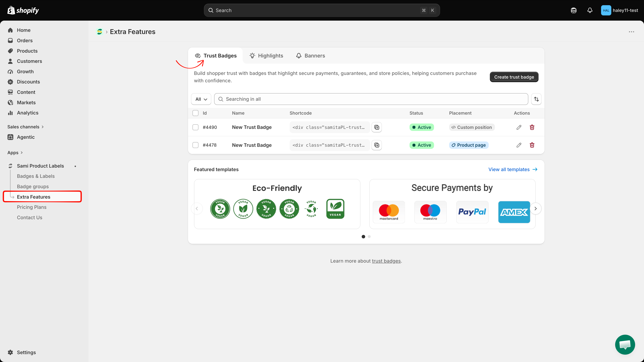The width and height of the screenshot is (644, 362).
Task: Open the trust badges help link
Action: tap(386, 261)
